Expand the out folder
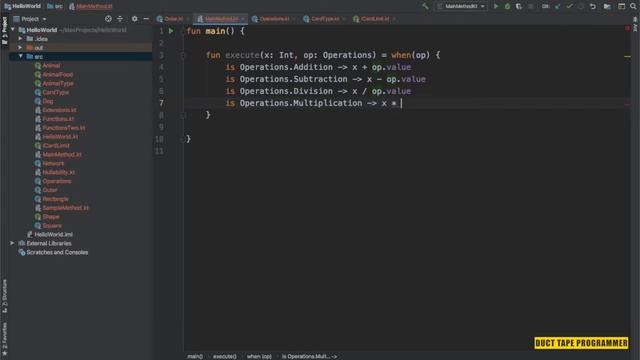 pos(20,48)
